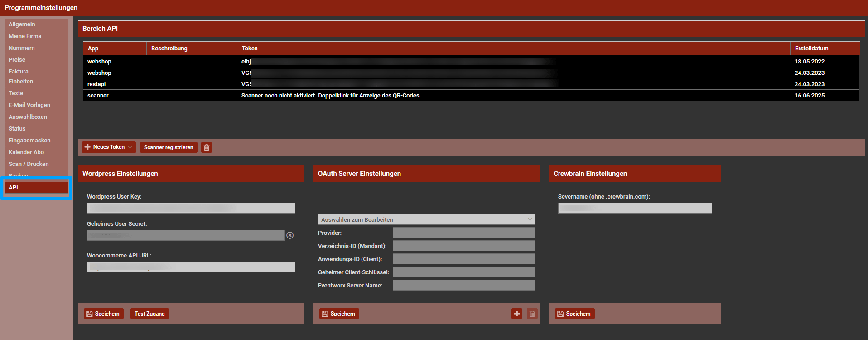
Task: Open Eingabemasken settings
Action: [37, 141]
